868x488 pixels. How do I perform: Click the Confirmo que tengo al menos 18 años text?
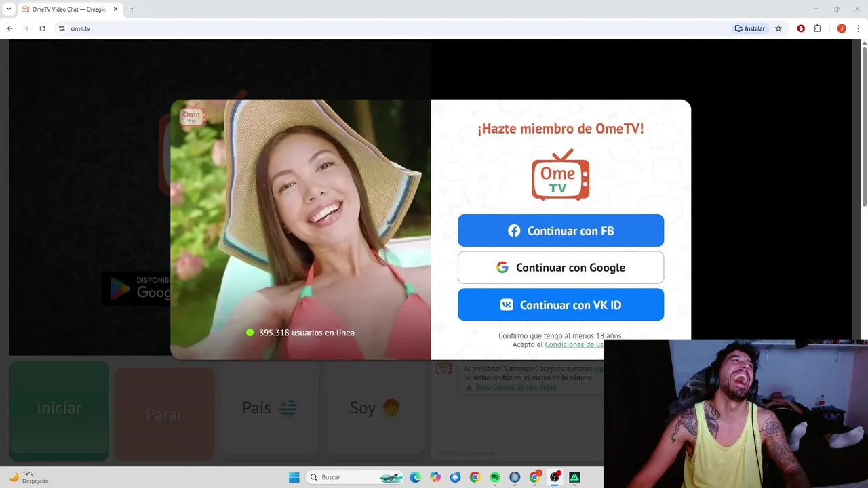(x=561, y=335)
